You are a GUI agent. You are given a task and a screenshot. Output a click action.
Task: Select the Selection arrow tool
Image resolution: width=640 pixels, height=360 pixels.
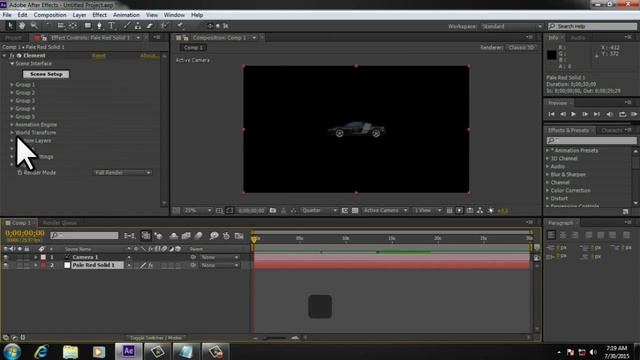coord(10,26)
